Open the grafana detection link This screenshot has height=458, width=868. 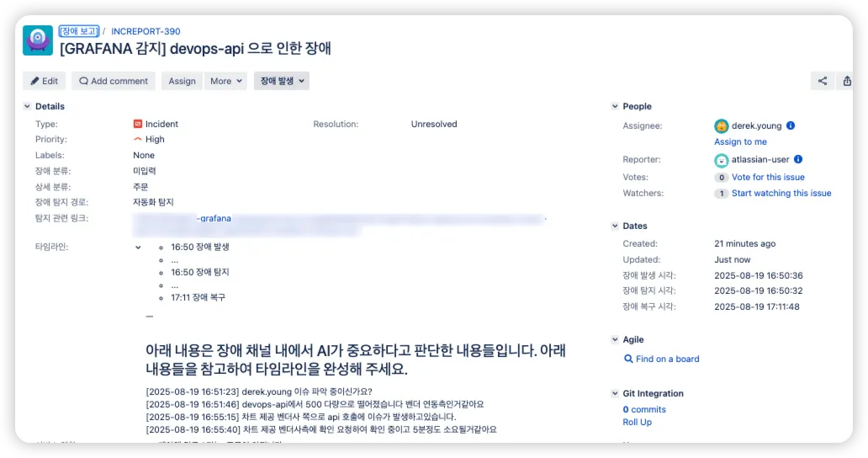(x=215, y=218)
